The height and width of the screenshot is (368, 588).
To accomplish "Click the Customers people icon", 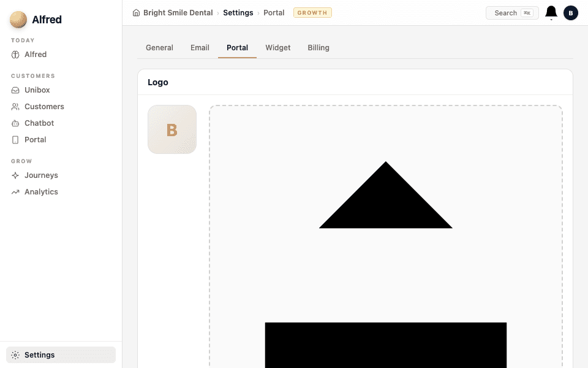I will [x=15, y=107].
